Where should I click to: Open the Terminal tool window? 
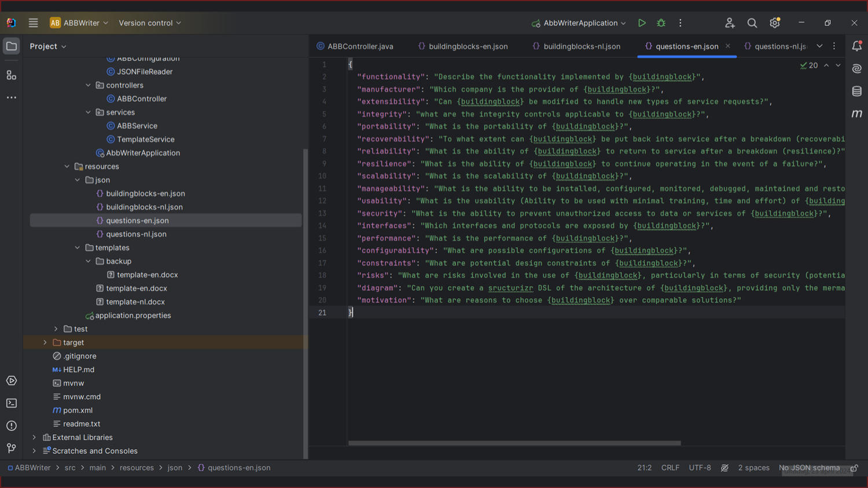[x=12, y=403]
